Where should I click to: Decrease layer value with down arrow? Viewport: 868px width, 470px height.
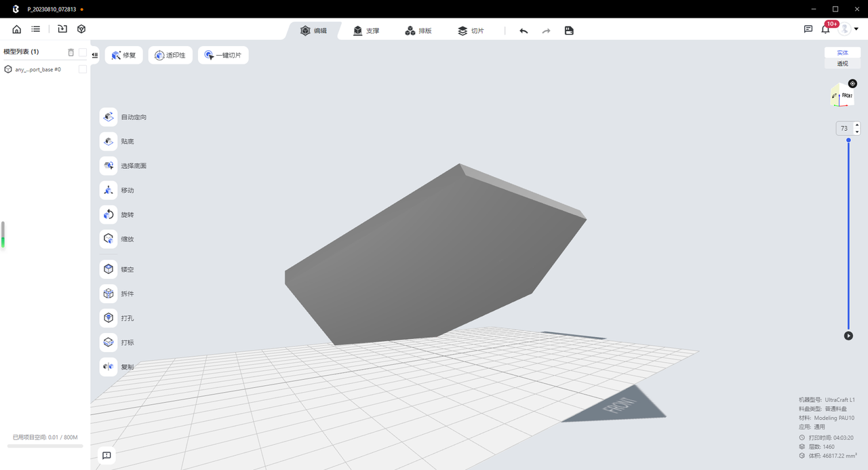click(857, 132)
